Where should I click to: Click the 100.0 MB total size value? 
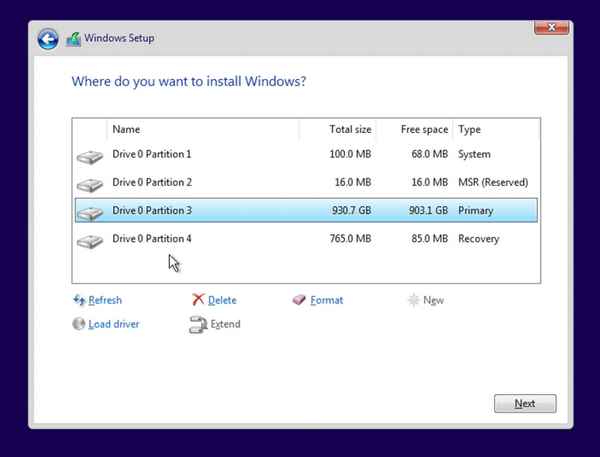point(350,154)
